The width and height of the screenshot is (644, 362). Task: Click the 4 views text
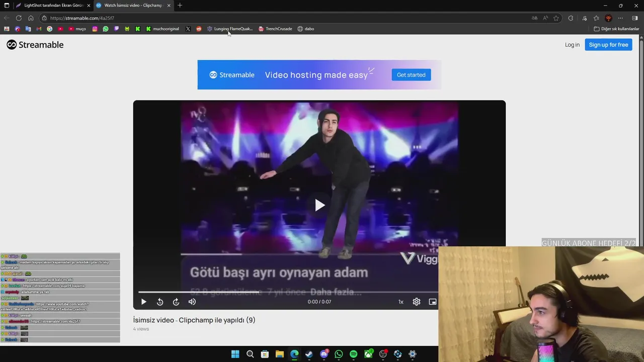[141, 329]
